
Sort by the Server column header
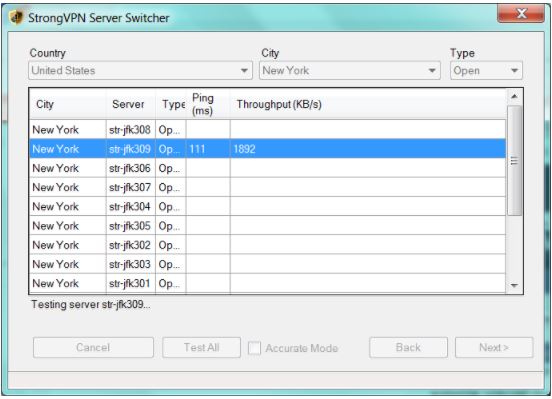[131, 104]
